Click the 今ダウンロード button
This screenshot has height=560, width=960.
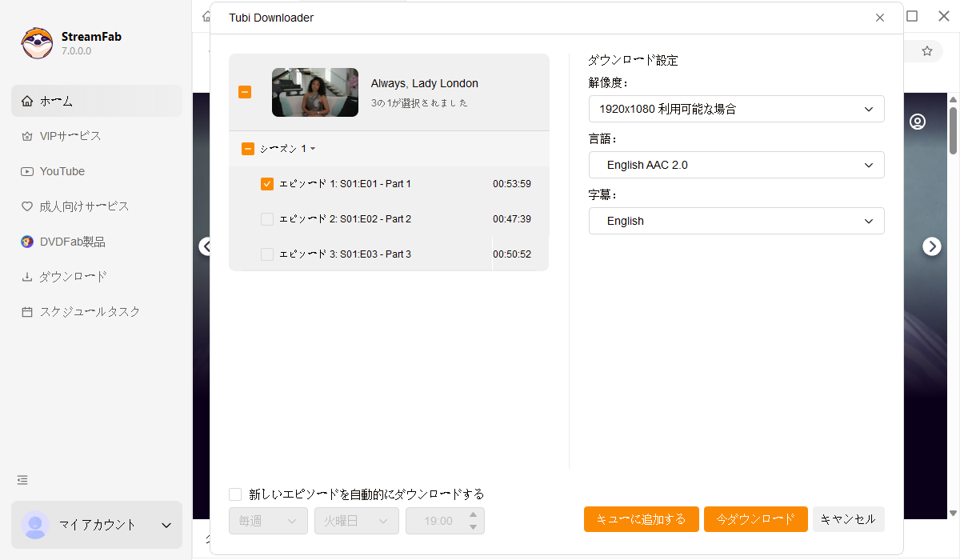coord(755,519)
